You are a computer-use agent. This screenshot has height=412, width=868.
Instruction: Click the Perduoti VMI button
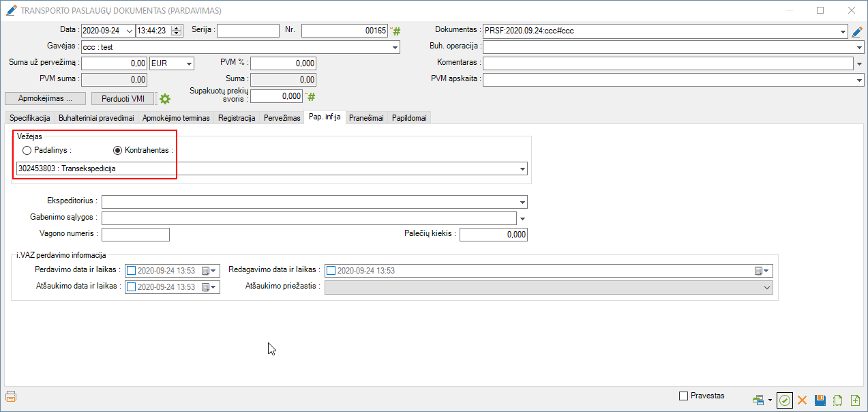[x=123, y=99]
